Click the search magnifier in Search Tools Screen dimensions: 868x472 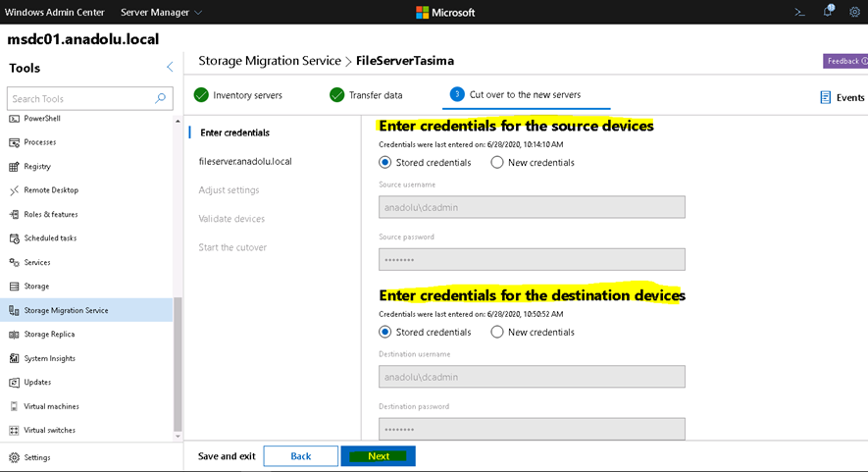(x=161, y=98)
